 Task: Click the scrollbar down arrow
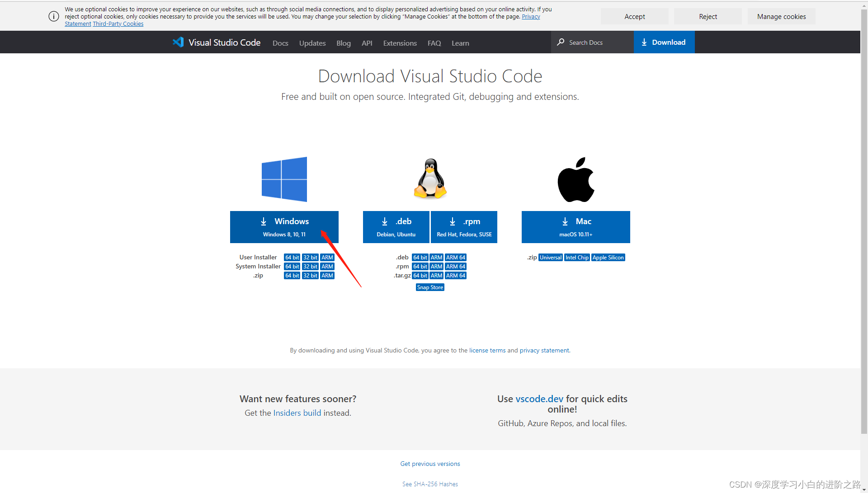(864, 489)
